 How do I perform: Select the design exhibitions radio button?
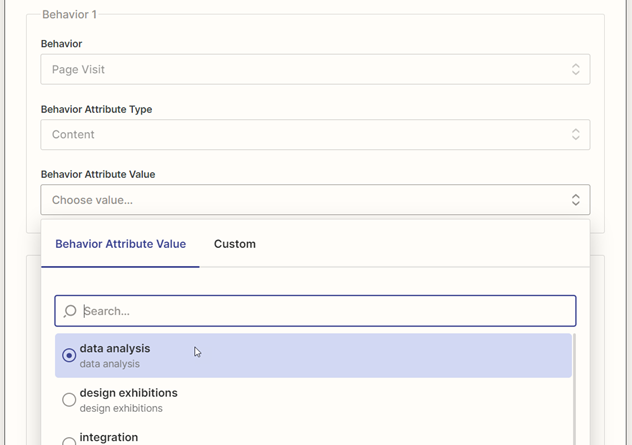click(x=69, y=400)
